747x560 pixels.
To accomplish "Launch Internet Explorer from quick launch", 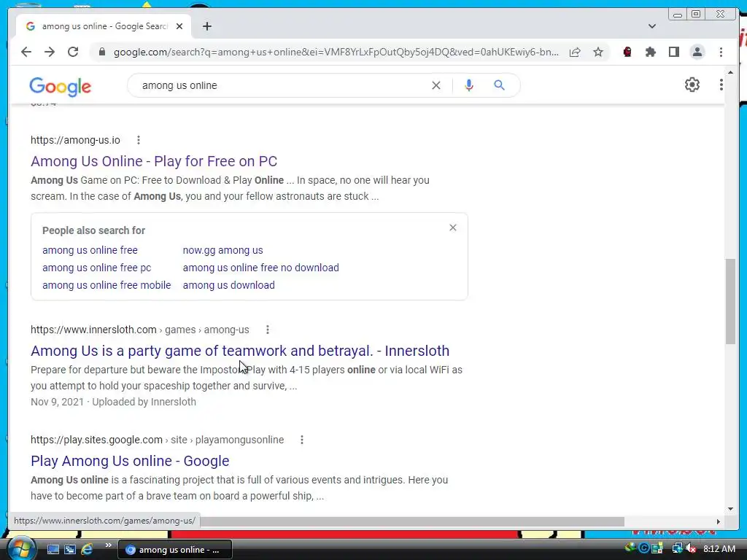I will click(x=87, y=550).
